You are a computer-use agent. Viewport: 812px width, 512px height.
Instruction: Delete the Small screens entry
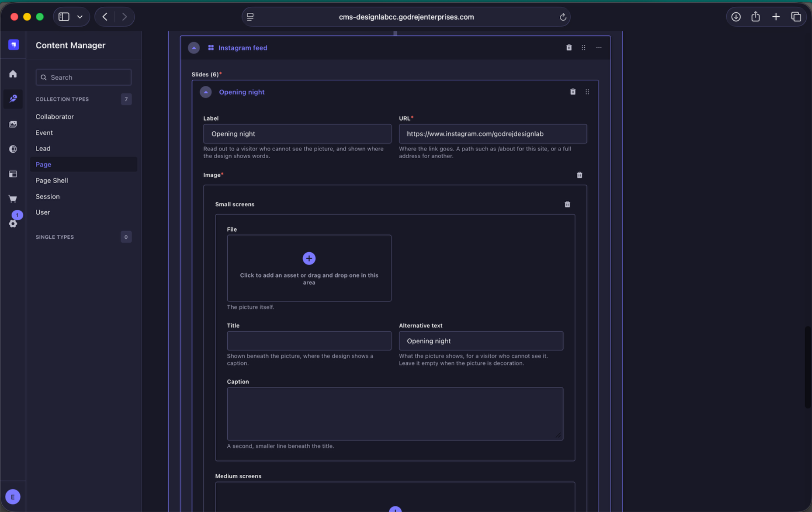[567, 204]
